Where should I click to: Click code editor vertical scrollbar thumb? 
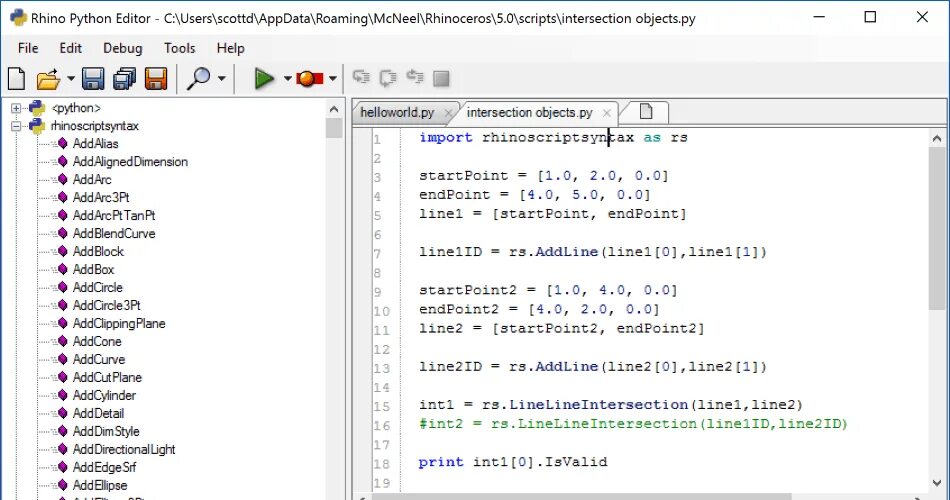pos(937,228)
